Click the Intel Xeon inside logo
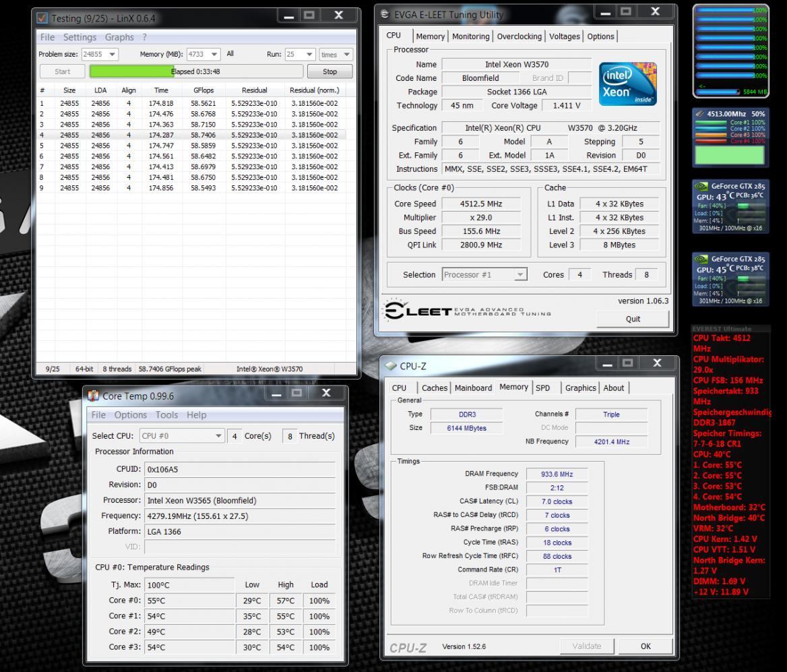Screen dimensions: 787x672 click(x=627, y=84)
